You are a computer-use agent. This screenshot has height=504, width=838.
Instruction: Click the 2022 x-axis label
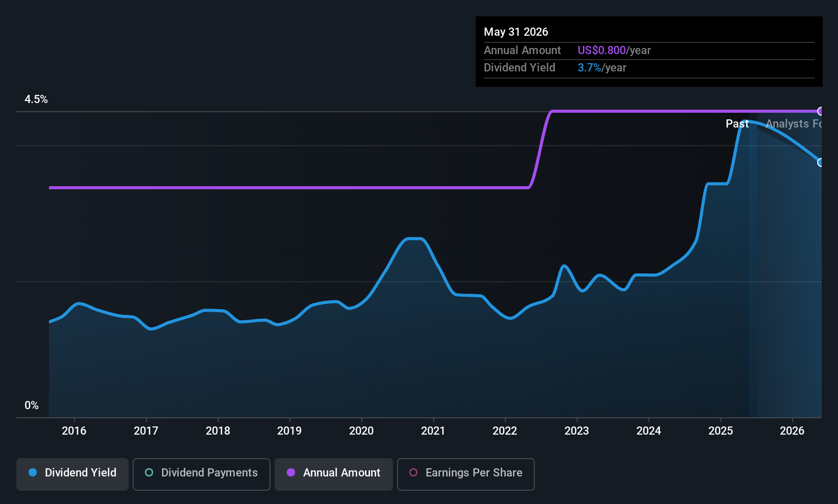[505, 431]
